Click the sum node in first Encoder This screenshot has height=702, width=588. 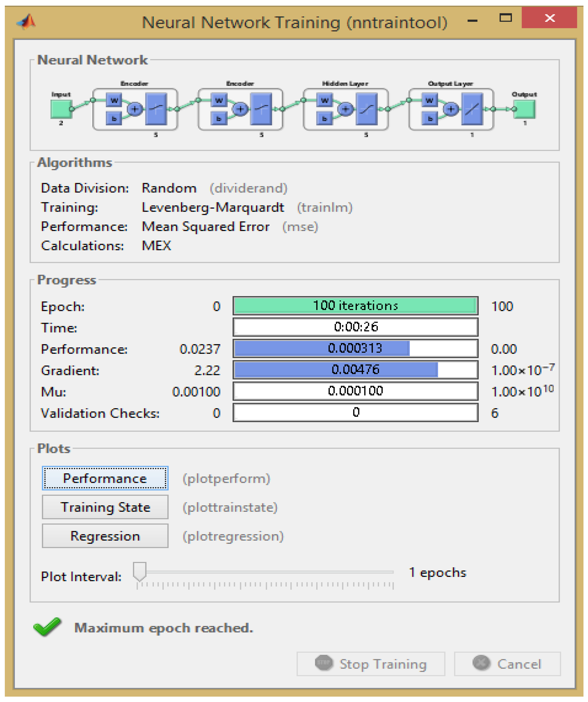coord(135,109)
